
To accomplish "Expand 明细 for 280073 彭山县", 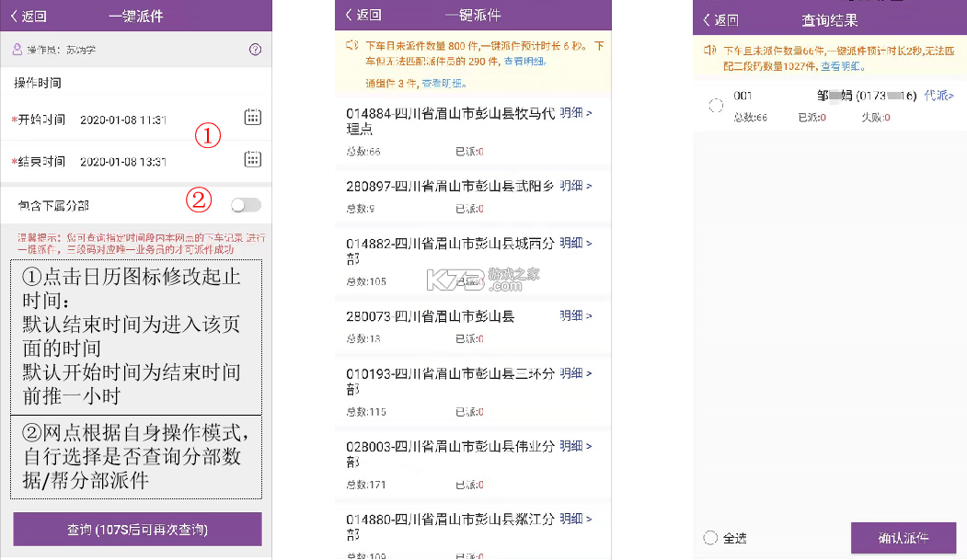I will [x=572, y=314].
